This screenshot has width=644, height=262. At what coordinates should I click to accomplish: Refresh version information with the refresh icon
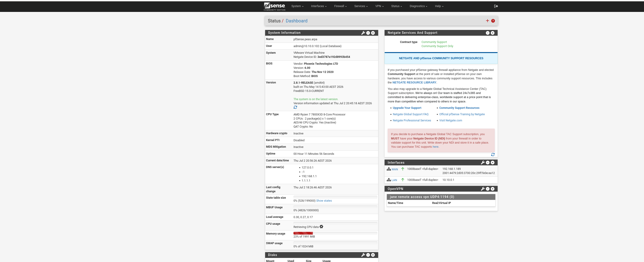pyautogui.click(x=295, y=107)
